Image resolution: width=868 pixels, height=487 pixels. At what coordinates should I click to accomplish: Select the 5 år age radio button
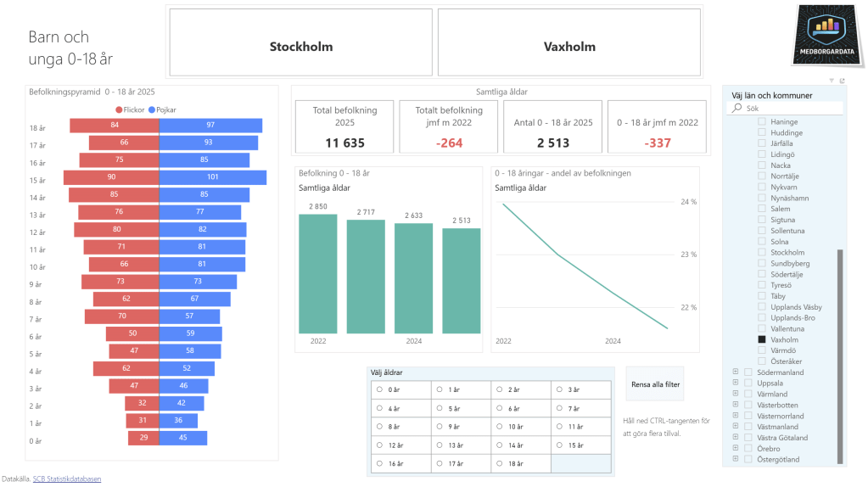pyautogui.click(x=440, y=408)
